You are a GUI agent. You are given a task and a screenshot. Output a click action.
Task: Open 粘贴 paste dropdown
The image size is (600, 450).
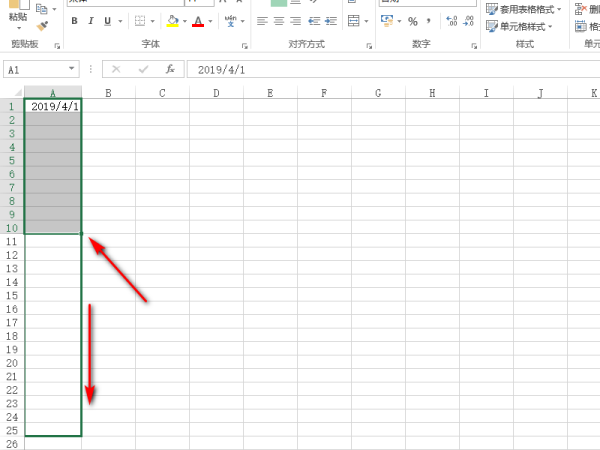[x=18, y=21]
